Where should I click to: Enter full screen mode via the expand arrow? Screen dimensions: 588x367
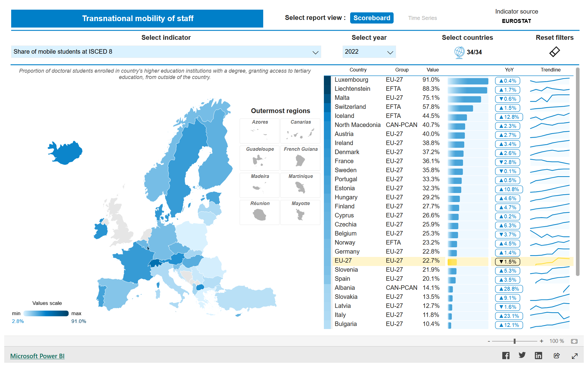click(575, 356)
